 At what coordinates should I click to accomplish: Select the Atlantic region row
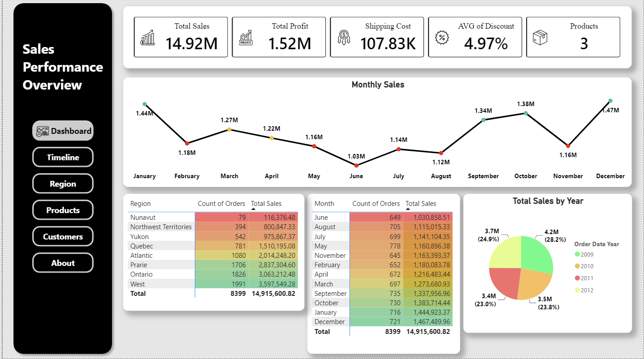coord(213,255)
